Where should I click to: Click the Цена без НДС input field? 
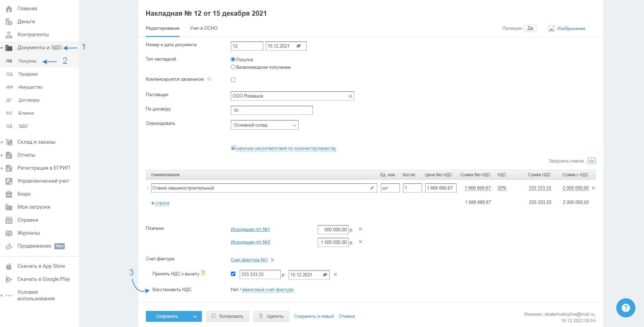pos(441,188)
